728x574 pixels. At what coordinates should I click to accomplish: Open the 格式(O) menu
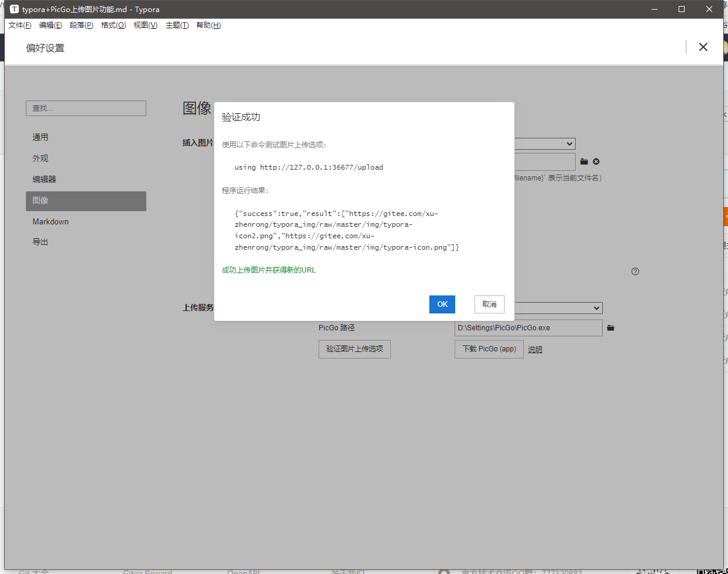pyautogui.click(x=113, y=25)
